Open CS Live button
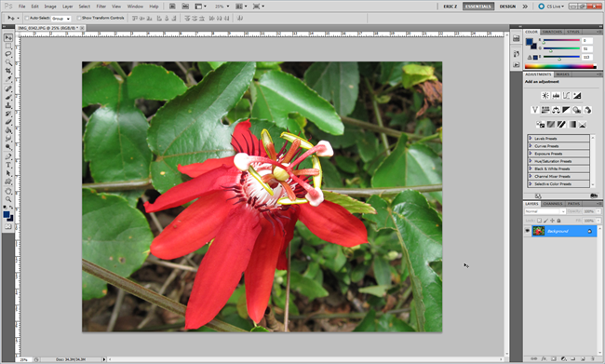 point(551,7)
